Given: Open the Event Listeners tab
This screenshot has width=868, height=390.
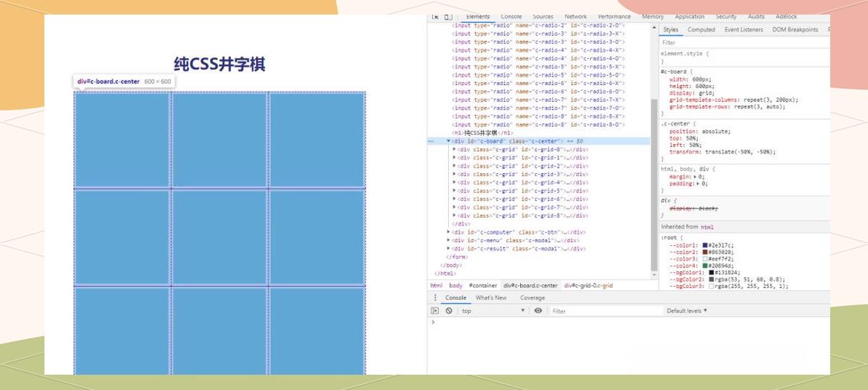Looking at the screenshot, I should [x=743, y=30].
